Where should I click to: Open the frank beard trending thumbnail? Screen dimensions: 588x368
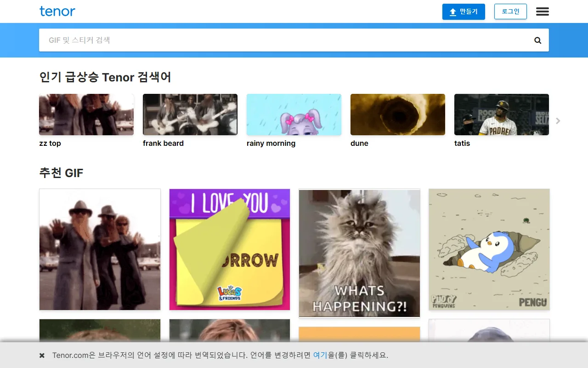coord(190,115)
